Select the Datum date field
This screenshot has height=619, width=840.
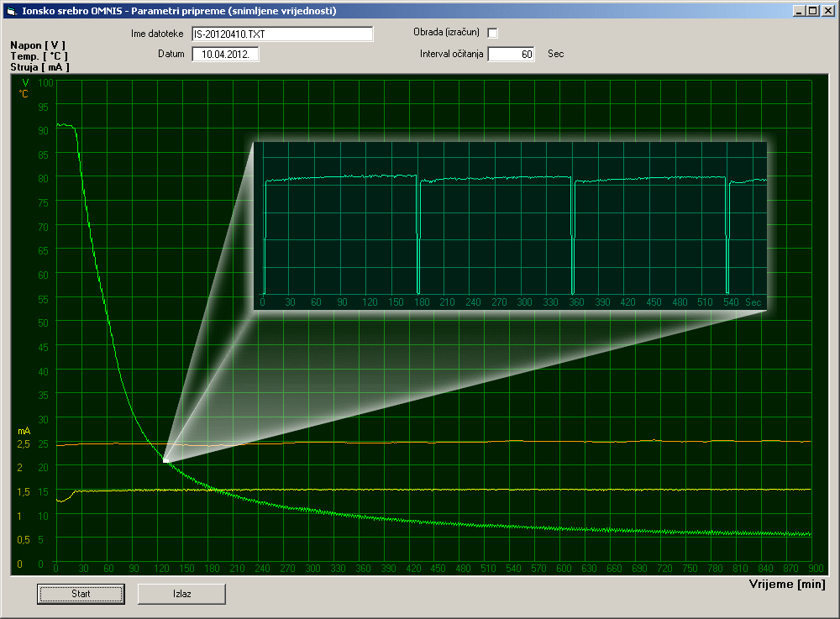[x=225, y=55]
